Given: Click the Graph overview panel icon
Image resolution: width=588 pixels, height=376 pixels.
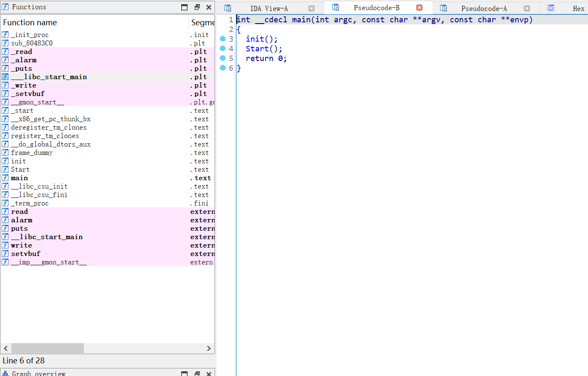Looking at the screenshot, I should click(5, 373).
